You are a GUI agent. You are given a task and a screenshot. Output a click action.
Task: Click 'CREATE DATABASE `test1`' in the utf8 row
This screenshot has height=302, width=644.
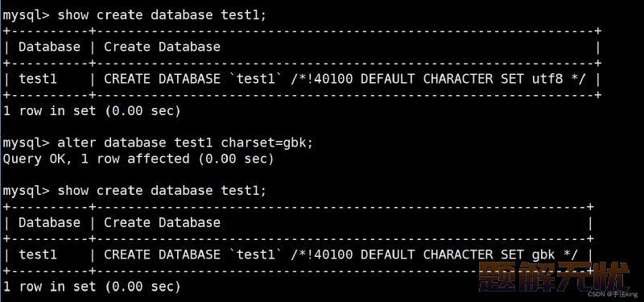click(x=193, y=78)
